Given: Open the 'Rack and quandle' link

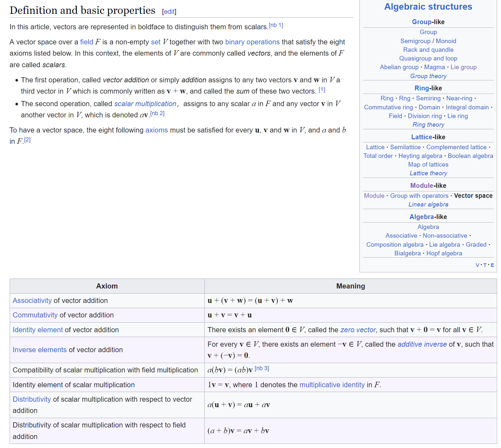Looking at the screenshot, I should [x=428, y=50].
